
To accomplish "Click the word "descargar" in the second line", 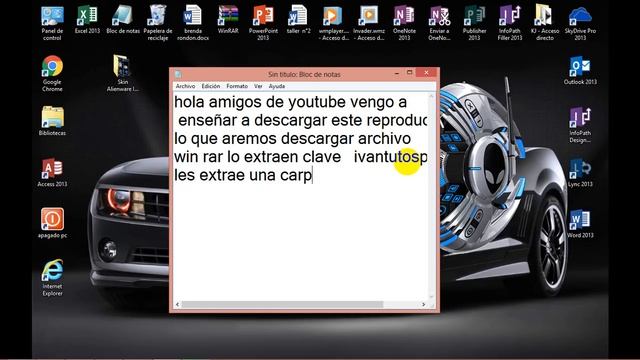I will coord(290,120).
